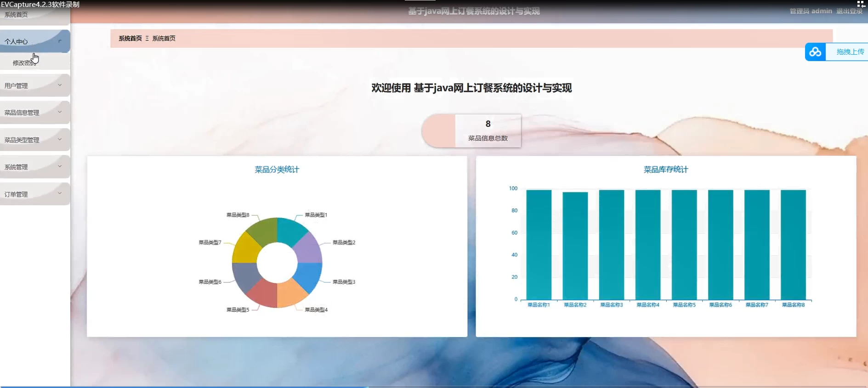Image resolution: width=868 pixels, height=388 pixels.
Task: Click the 菜品名称2 bar in chart
Action: 575,246
